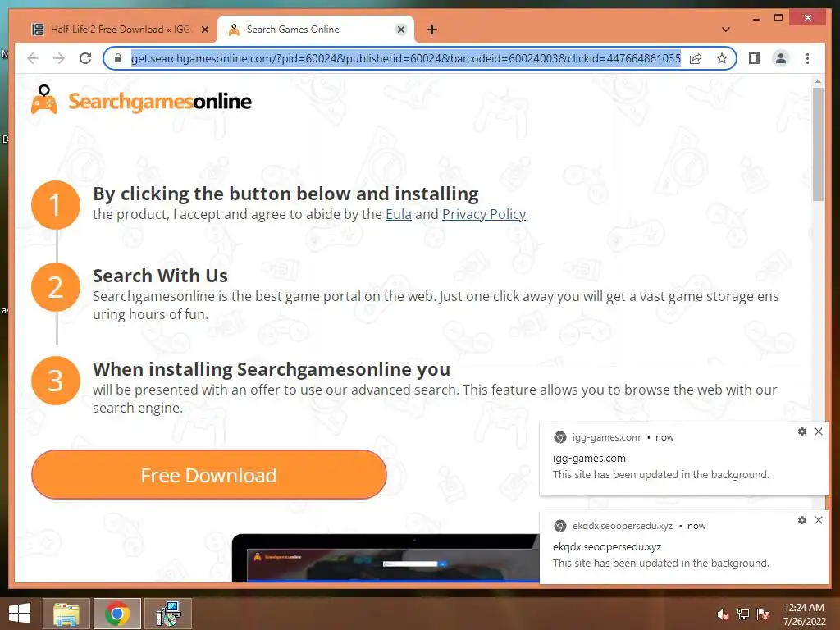Image resolution: width=840 pixels, height=630 pixels.
Task: Click the muted volume tray icon
Action: tap(724, 614)
